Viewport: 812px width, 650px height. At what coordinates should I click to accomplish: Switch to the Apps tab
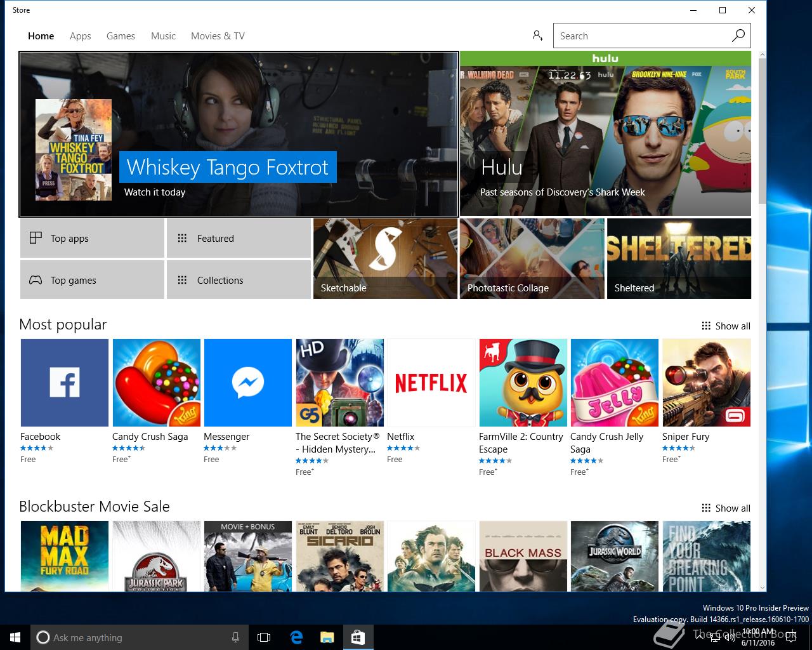tap(81, 36)
